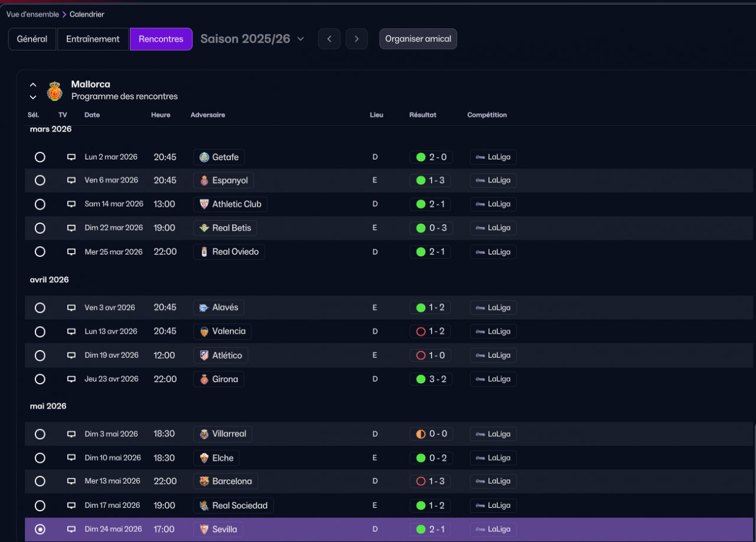756x542 pixels.
Task: Click the Organiser amical button
Action: click(x=418, y=39)
